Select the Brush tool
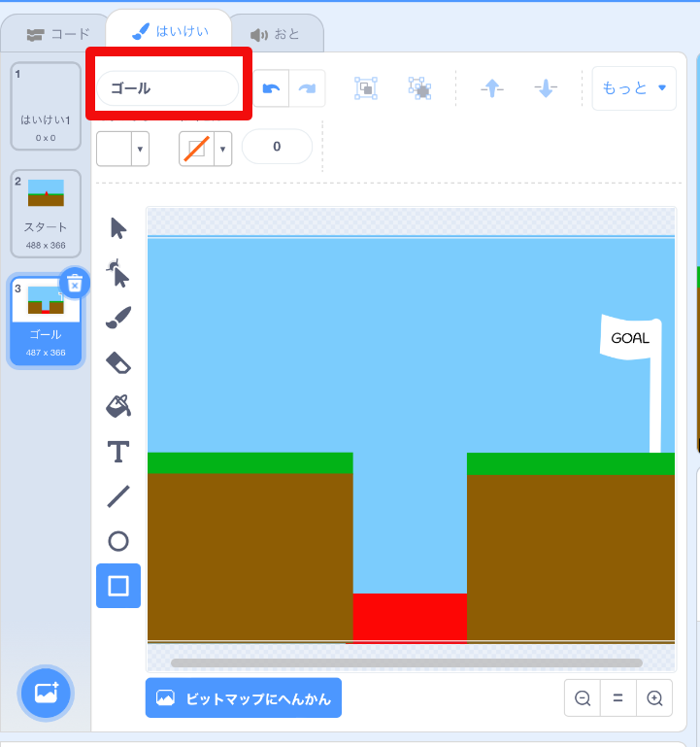This screenshot has height=747, width=700. coord(118,318)
